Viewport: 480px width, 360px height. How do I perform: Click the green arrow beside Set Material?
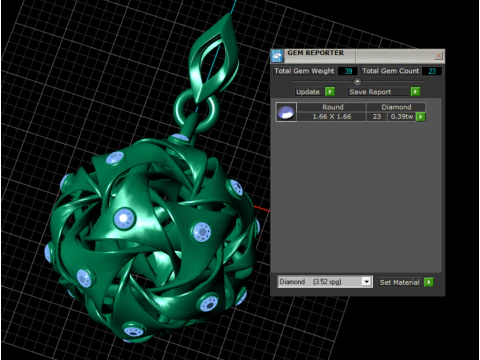pos(429,282)
